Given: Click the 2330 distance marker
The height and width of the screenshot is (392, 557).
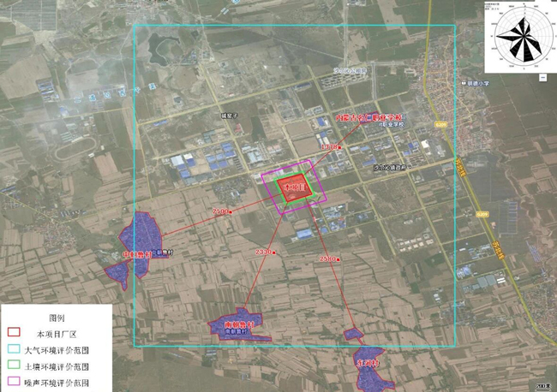Looking at the screenshot, I should tap(265, 252).
